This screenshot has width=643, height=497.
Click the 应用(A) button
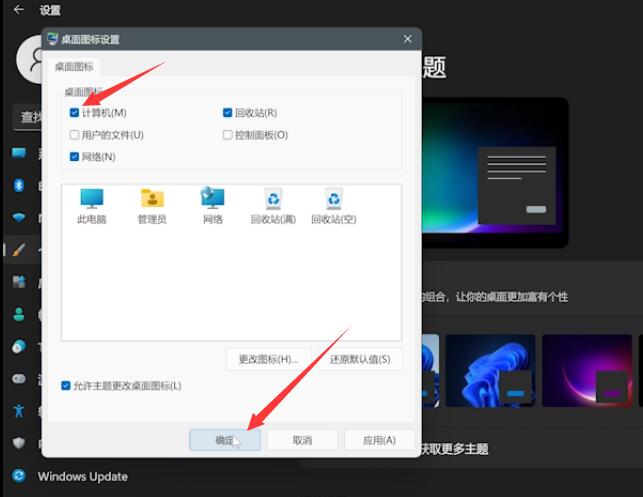tap(379, 440)
